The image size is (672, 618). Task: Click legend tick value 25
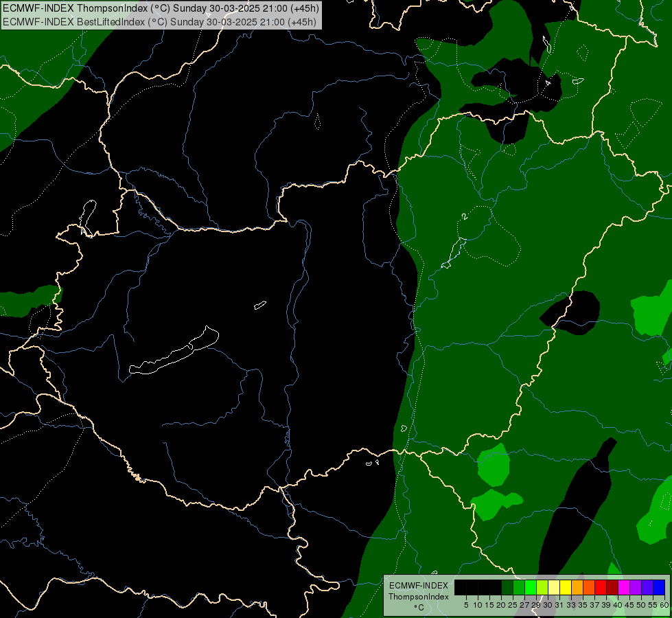pyautogui.click(x=513, y=605)
